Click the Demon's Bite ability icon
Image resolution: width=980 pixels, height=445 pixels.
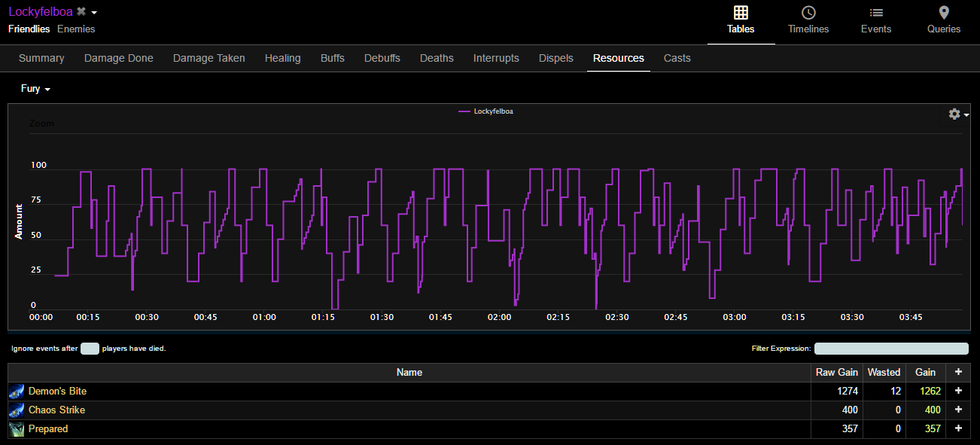17,392
